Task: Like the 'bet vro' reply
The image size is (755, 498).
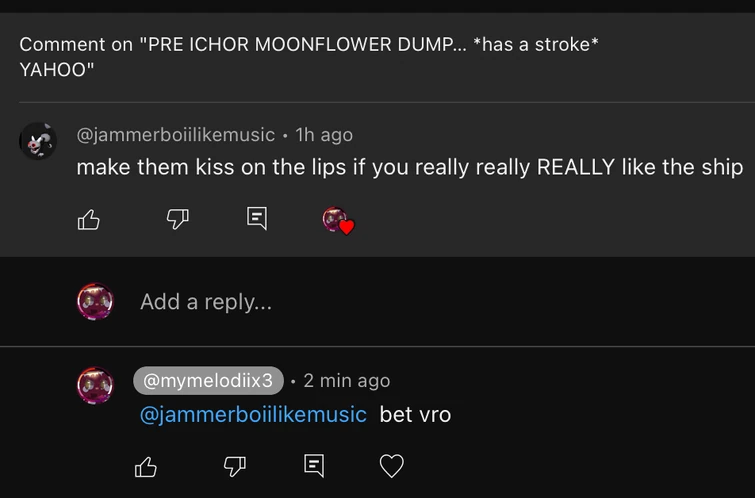Action: coord(146,466)
